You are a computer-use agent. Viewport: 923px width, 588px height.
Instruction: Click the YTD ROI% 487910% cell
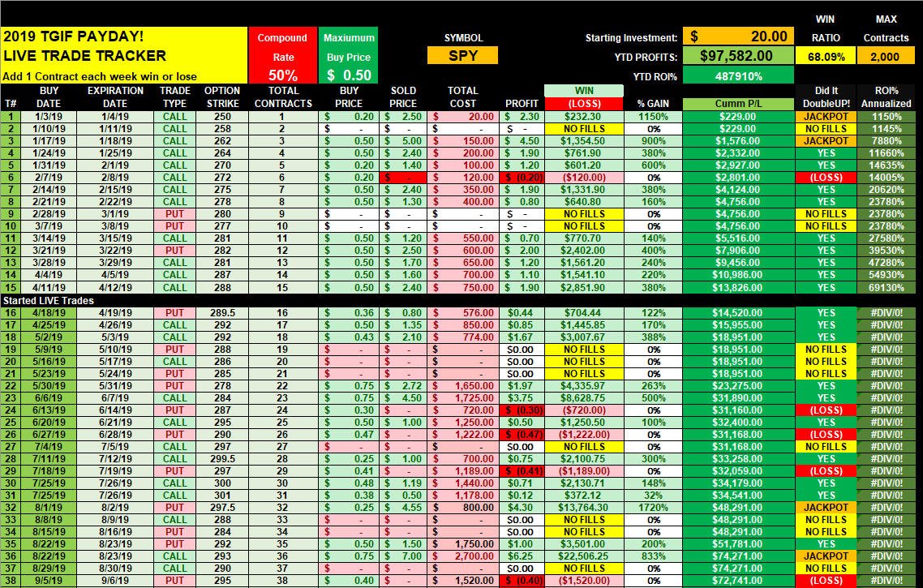738,76
